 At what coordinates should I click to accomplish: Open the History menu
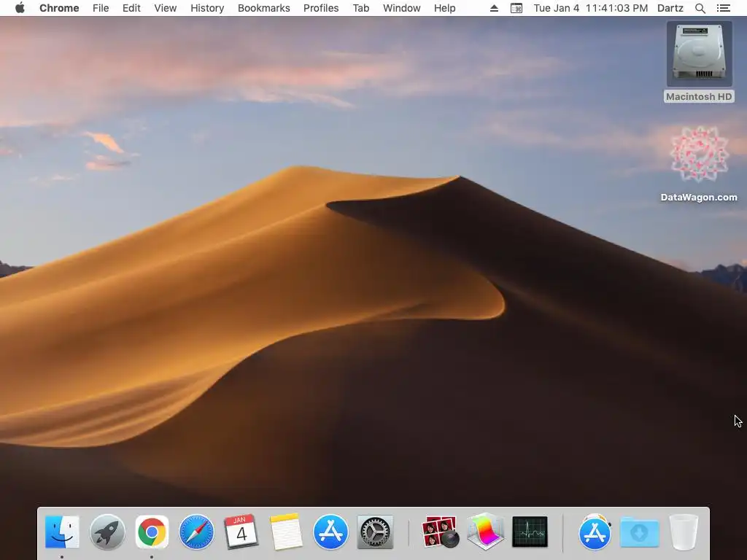(x=207, y=8)
